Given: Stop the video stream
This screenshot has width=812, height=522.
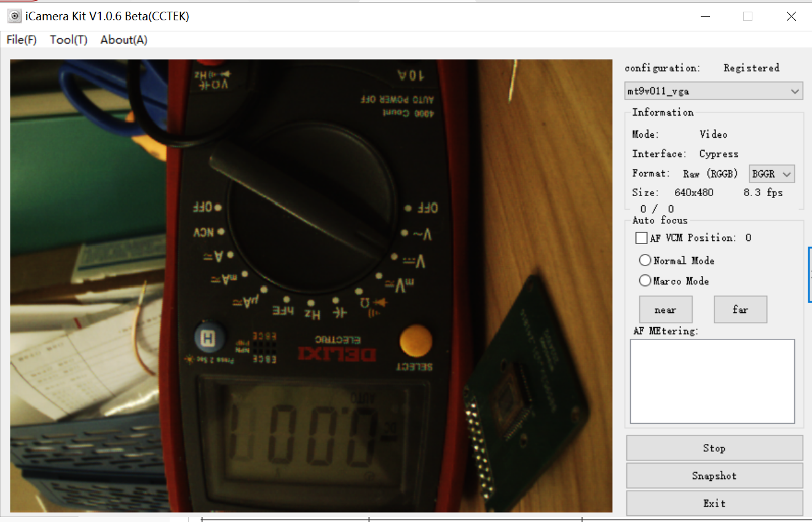Looking at the screenshot, I should 714,448.
